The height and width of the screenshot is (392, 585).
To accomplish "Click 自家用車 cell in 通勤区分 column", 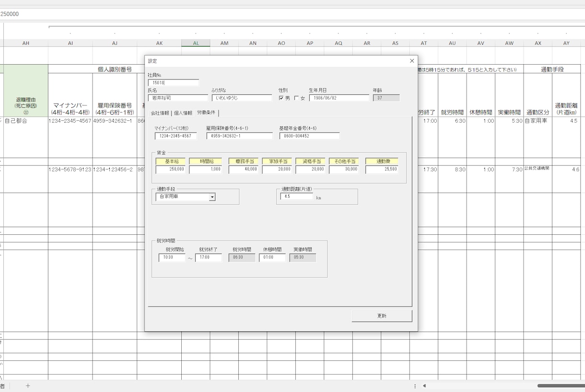I will [x=538, y=138].
